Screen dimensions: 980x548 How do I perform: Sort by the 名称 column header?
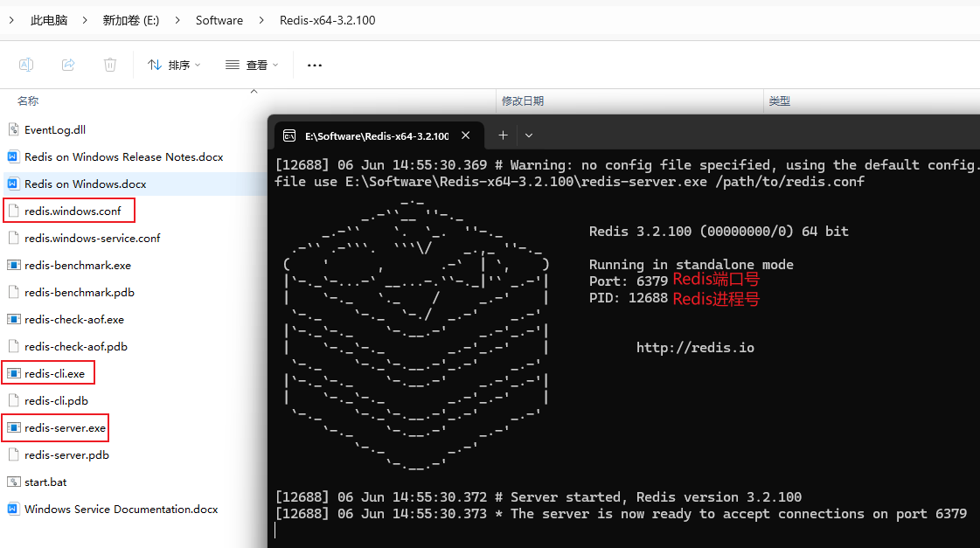point(28,101)
